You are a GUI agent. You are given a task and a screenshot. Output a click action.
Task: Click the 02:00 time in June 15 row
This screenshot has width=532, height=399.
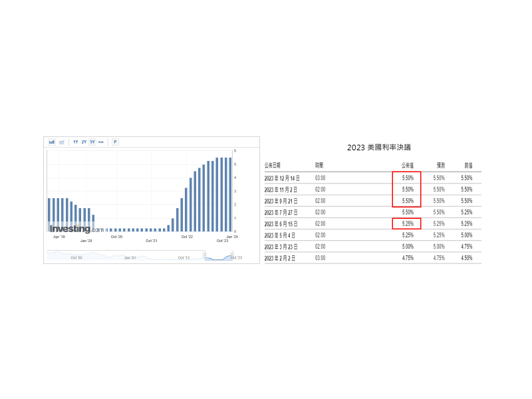pos(320,223)
